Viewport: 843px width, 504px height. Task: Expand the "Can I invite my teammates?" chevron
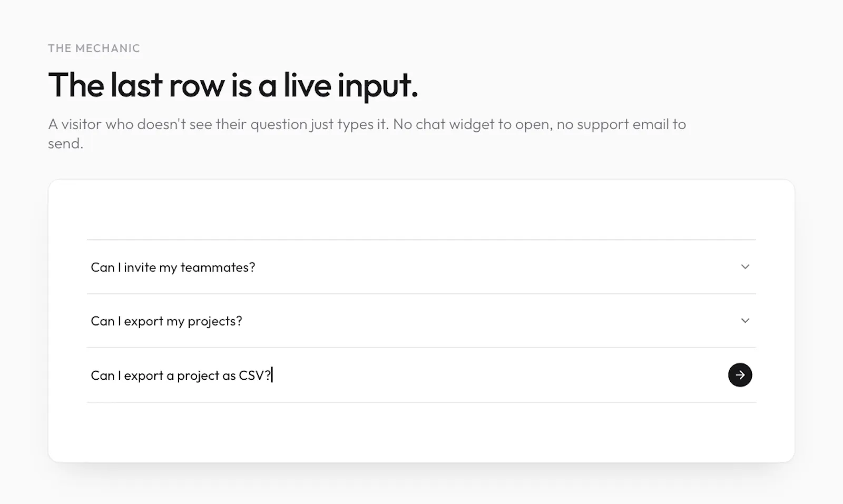pyautogui.click(x=745, y=266)
